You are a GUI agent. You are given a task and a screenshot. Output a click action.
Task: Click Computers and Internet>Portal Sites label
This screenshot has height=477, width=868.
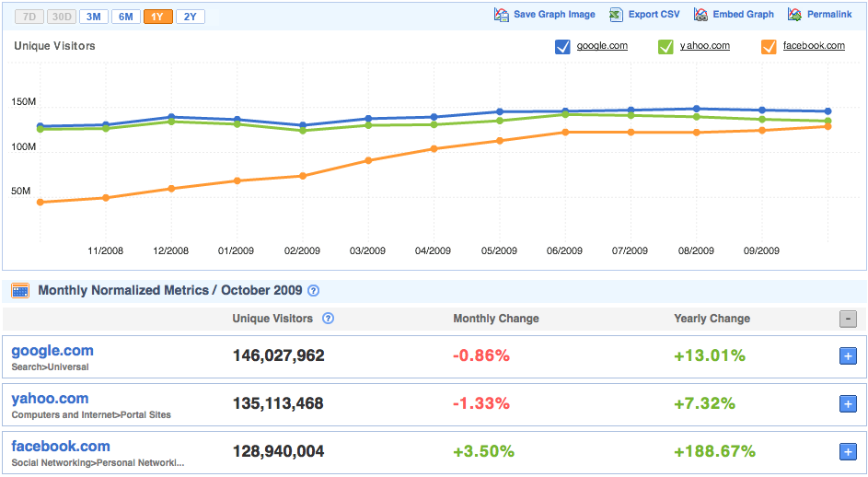click(91, 415)
